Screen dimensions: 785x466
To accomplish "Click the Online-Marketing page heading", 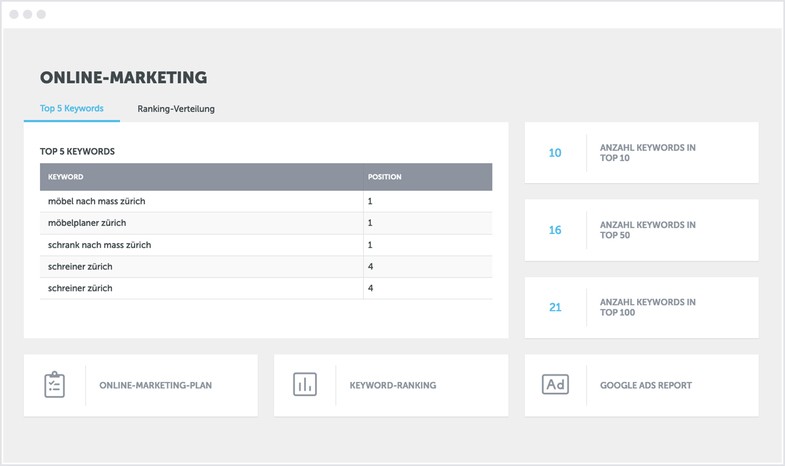I will [x=123, y=77].
